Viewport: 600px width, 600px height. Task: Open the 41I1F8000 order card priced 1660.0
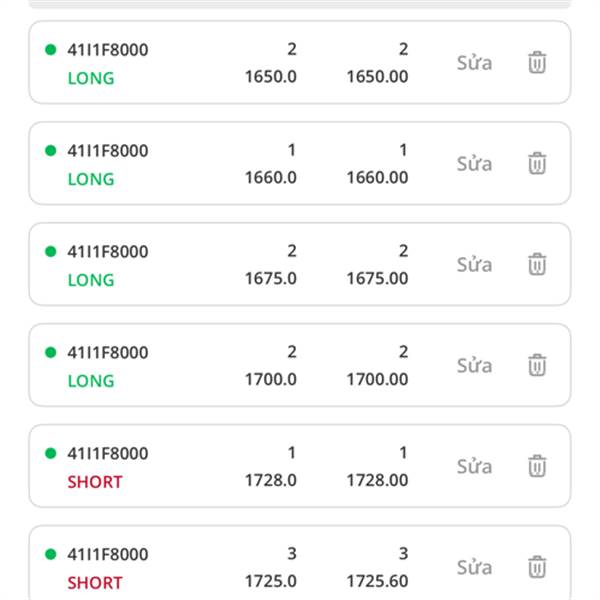[x=300, y=163]
